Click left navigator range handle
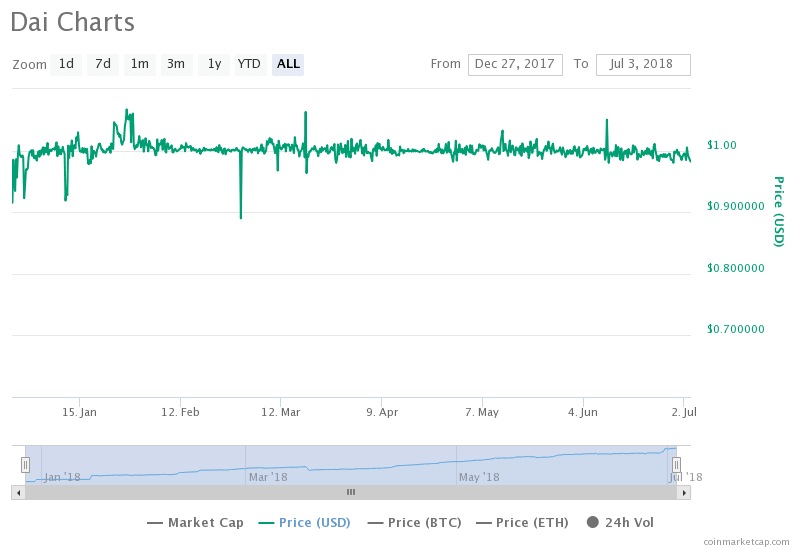Viewport: 800px width, 550px height. 26,464
